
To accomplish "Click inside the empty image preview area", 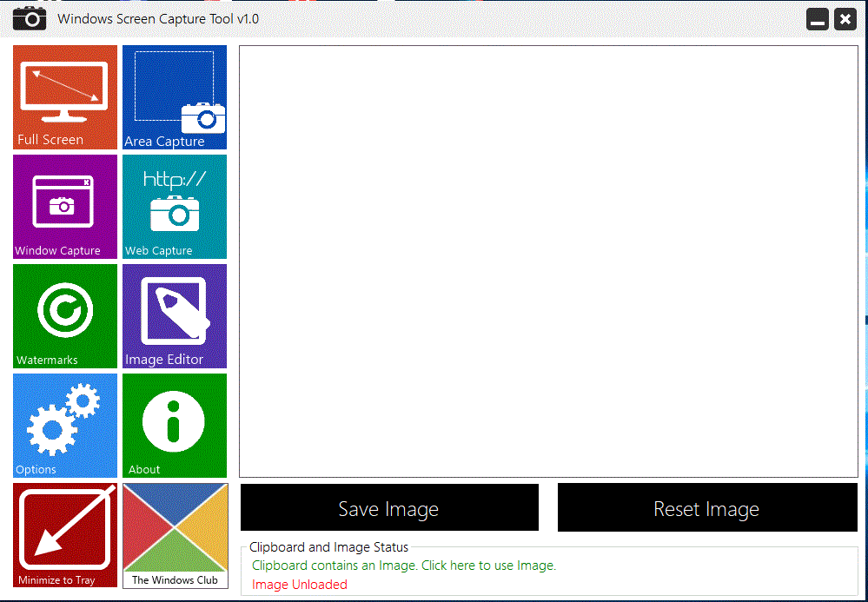I will tap(547, 261).
